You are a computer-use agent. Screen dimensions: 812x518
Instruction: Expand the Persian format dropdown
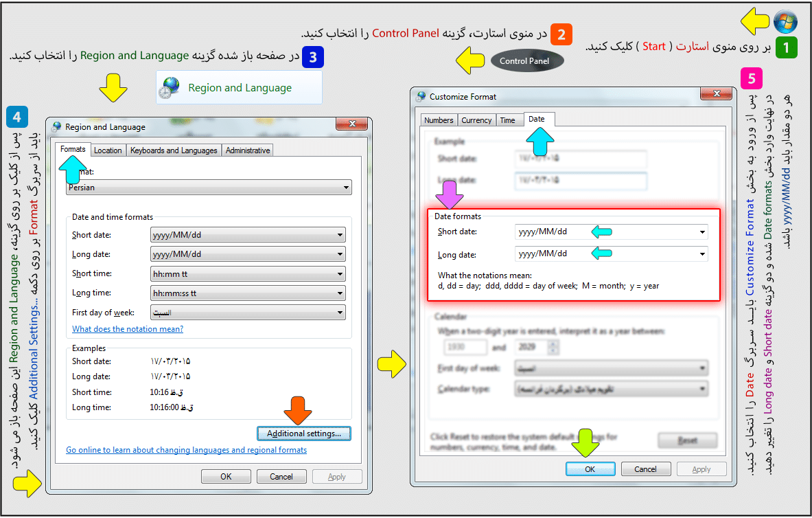click(x=209, y=187)
